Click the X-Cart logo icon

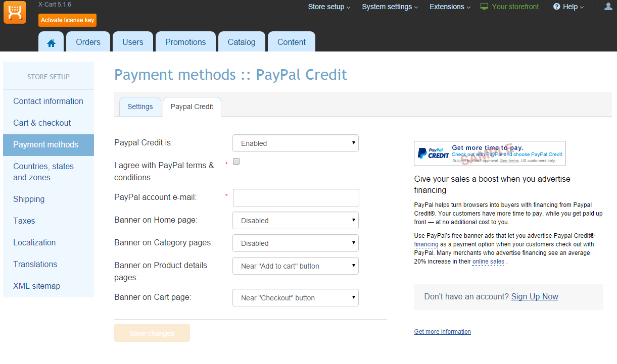(x=15, y=12)
